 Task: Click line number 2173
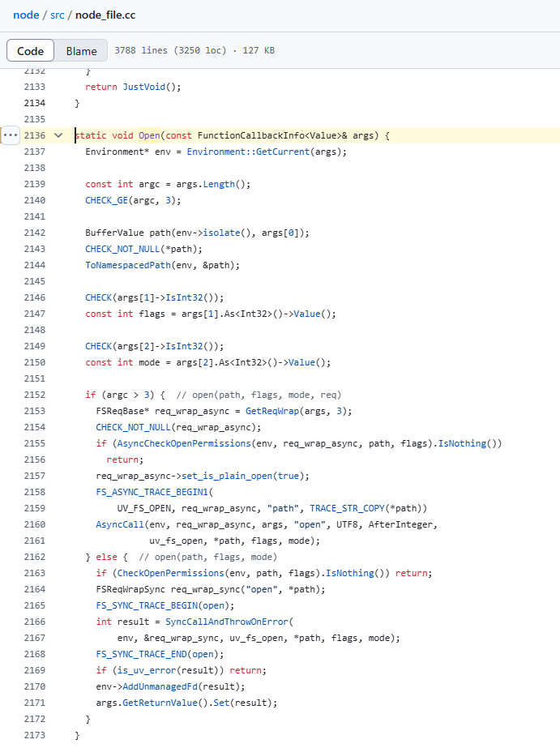pos(35,735)
